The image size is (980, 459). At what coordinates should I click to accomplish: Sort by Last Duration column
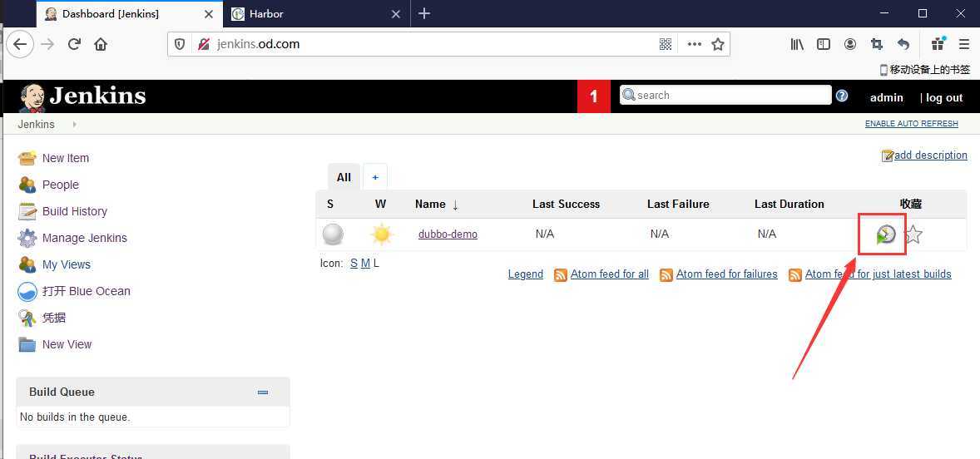click(x=789, y=205)
